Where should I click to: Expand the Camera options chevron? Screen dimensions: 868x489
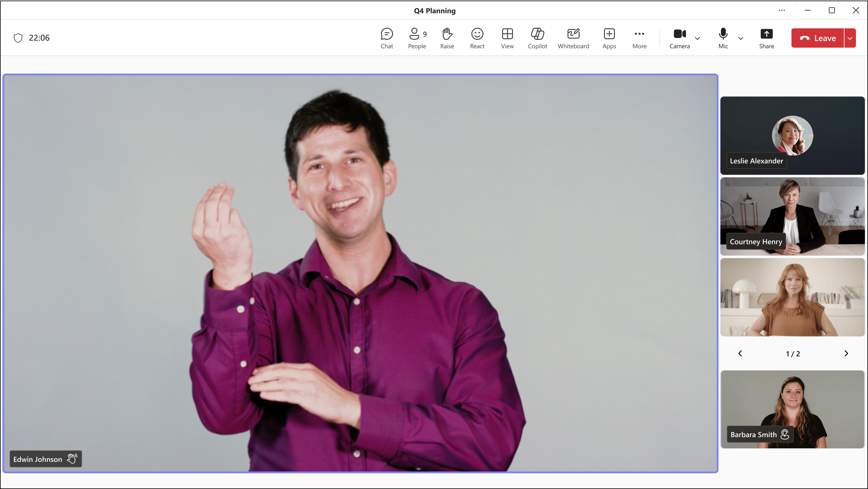[x=697, y=38]
